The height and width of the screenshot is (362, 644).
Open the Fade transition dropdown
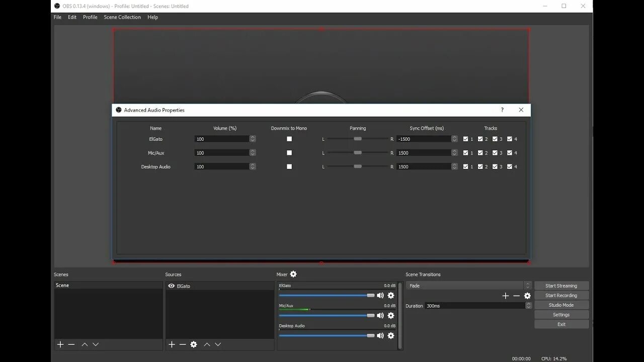tap(469, 286)
